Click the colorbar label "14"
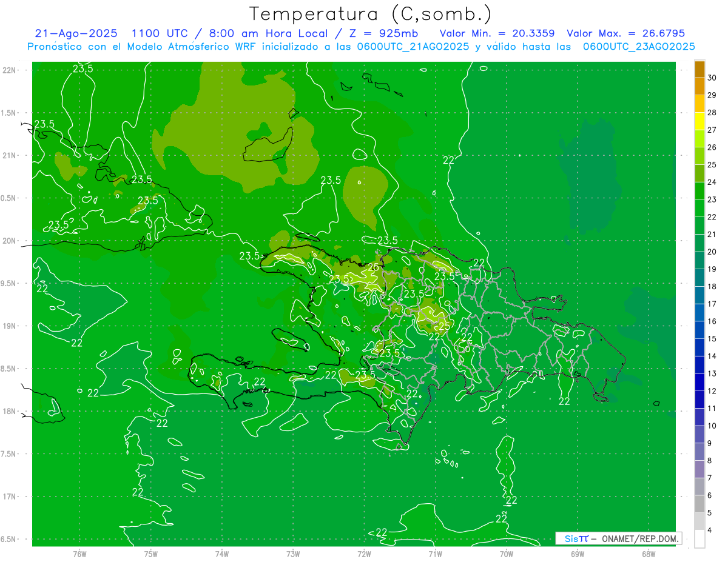728x562 pixels. pyautogui.click(x=712, y=356)
